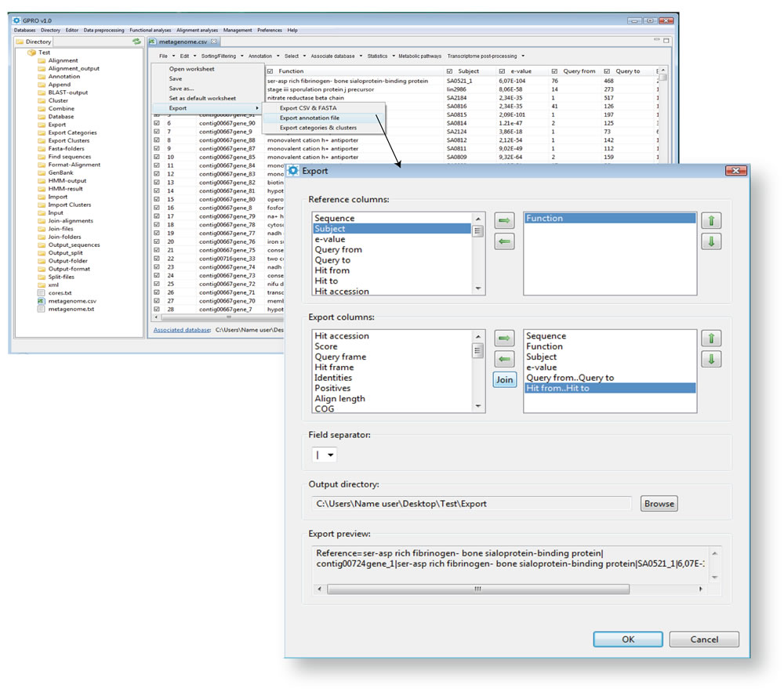The width and height of the screenshot is (784, 692).
Task: Choose Export annotation file from the submenu
Action: pyautogui.click(x=309, y=118)
